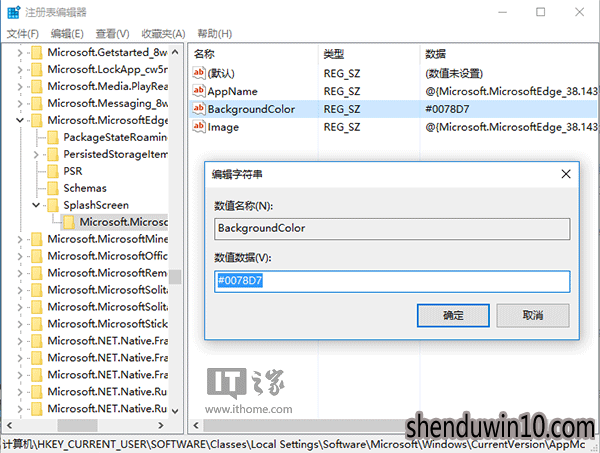Viewport: 600px width, 453px height.
Task: Expand the Microsoft.Messaging_8w tree node
Action: point(20,103)
